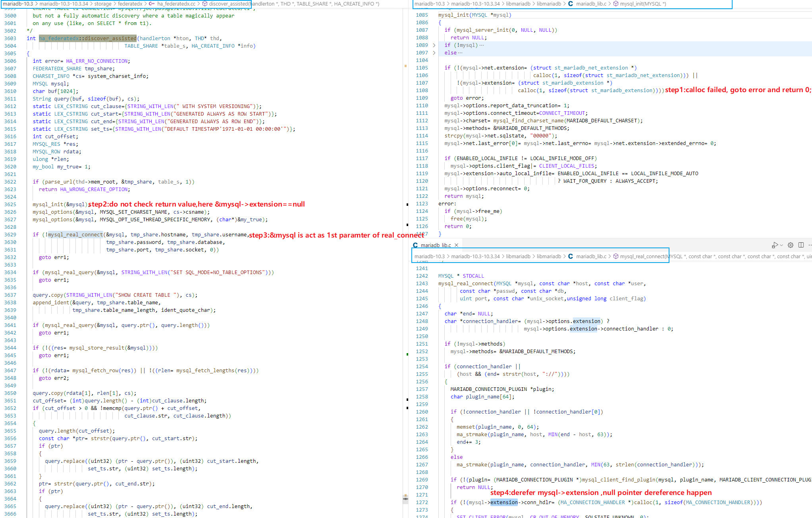Screen dimensions: 812x518
Task: Expand folded block at line 1089
Action: [434, 45]
